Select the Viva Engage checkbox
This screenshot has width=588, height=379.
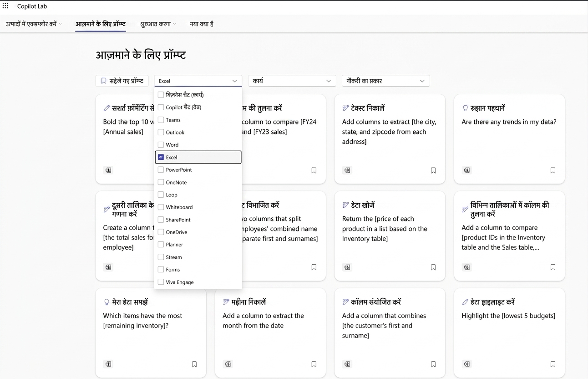[x=161, y=282]
